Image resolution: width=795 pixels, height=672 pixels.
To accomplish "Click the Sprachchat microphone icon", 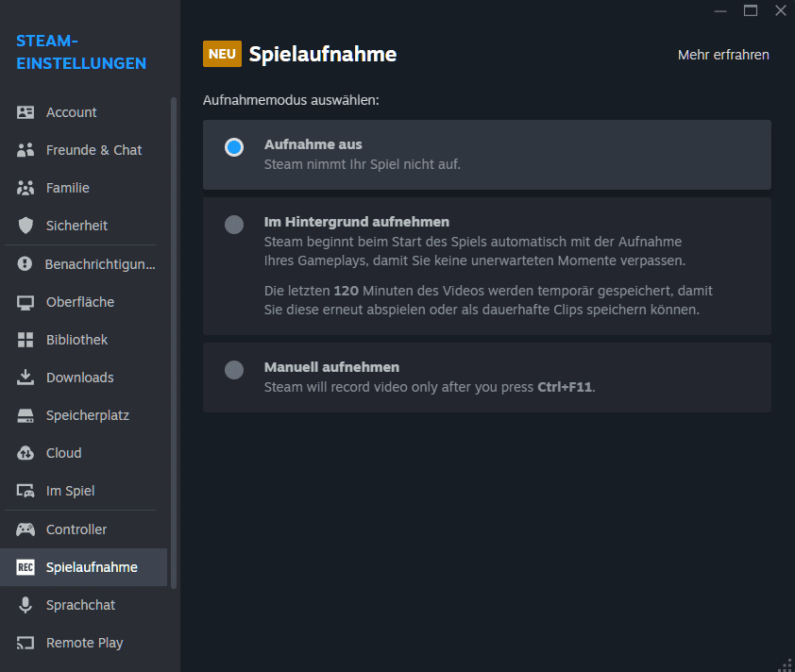I will point(25,605).
